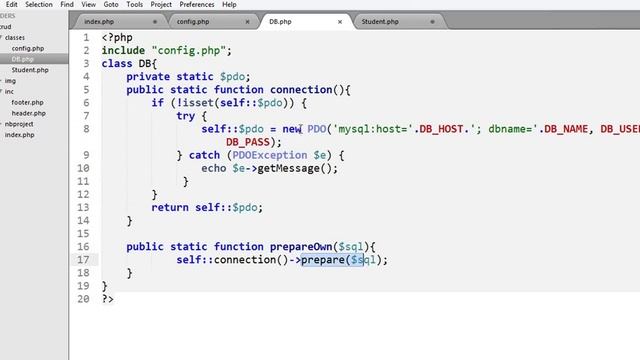Screen dimensions: 640x360
Task: Click the DB_NAME constant on line 8
Action: pyautogui.click(x=566, y=129)
